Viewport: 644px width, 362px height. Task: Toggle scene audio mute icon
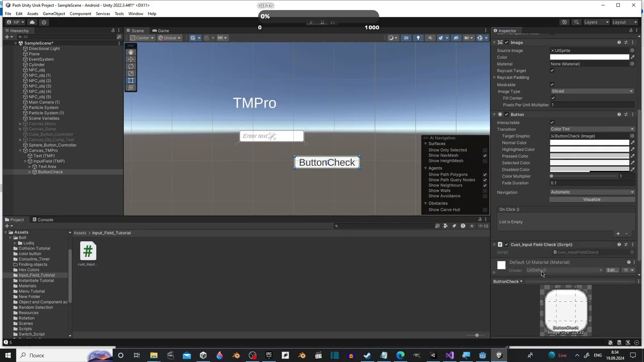(430, 38)
